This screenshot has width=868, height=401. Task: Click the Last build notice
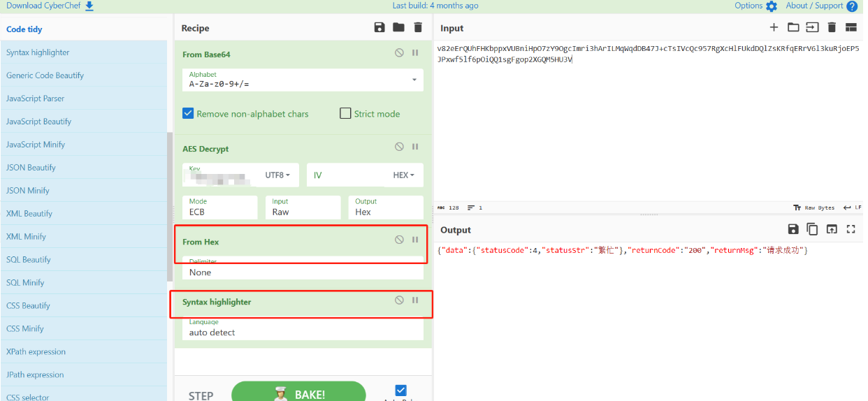click(x=435, y=6)
